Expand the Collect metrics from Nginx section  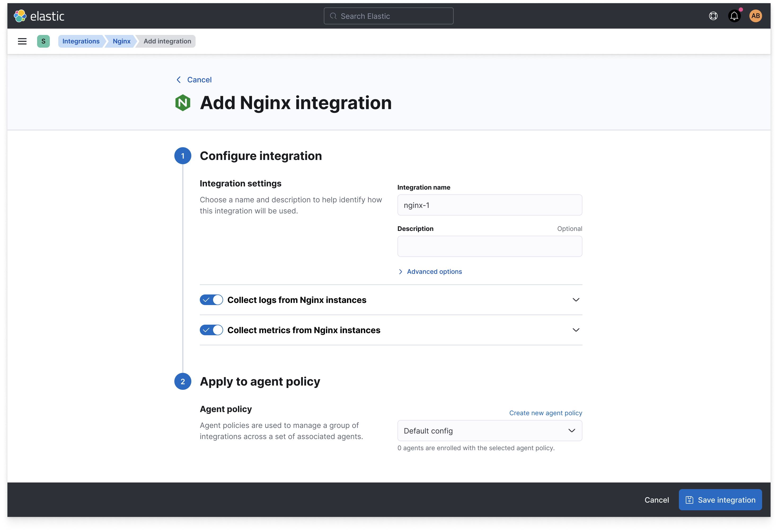(576, 330)
